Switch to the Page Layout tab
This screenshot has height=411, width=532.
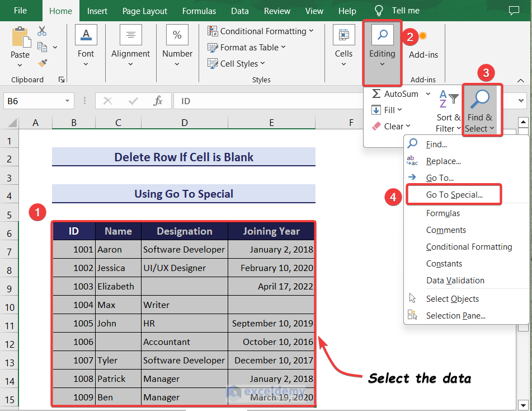[144, 11]
